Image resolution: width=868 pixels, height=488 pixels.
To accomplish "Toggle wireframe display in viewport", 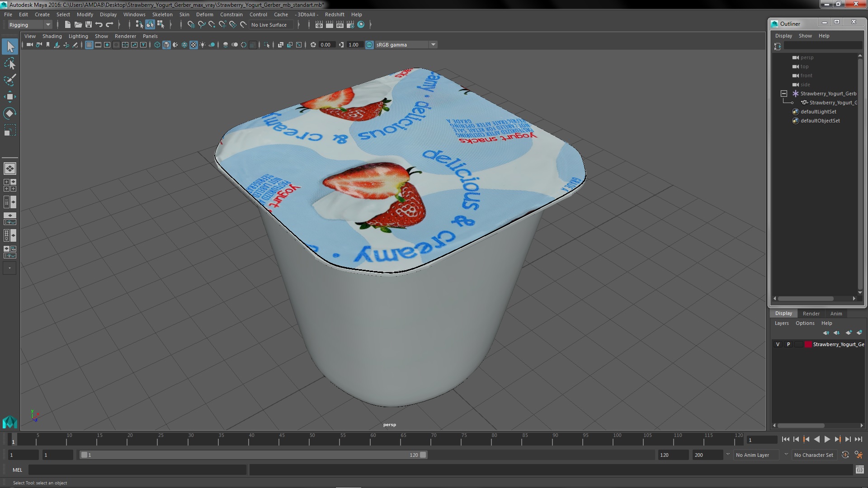I will tap(157, 45).
